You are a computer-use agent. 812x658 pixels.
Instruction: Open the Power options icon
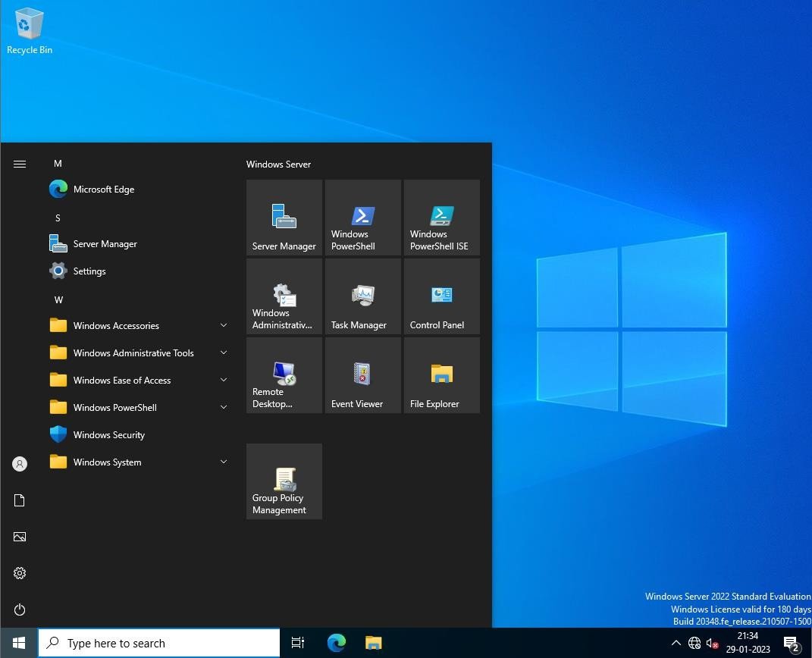[x=20, y=609]
